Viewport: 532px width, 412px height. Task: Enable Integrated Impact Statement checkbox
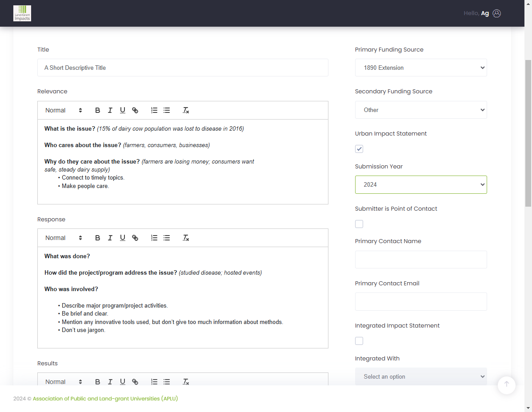tap(359, 341)
